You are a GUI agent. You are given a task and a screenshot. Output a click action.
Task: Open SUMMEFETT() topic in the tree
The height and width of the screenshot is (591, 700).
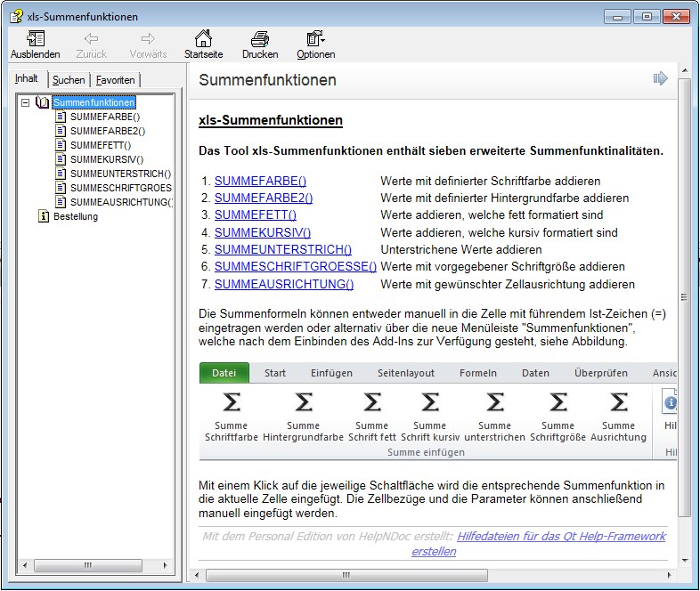101,145
